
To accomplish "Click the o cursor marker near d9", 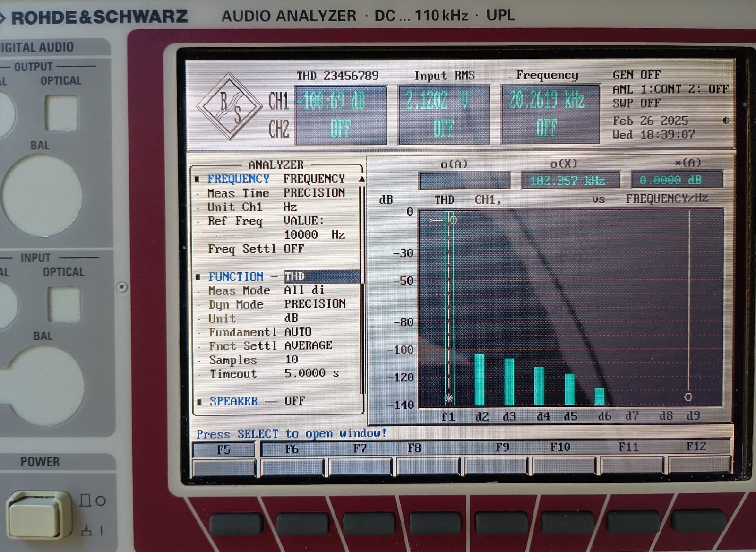I will pos(688,397).
